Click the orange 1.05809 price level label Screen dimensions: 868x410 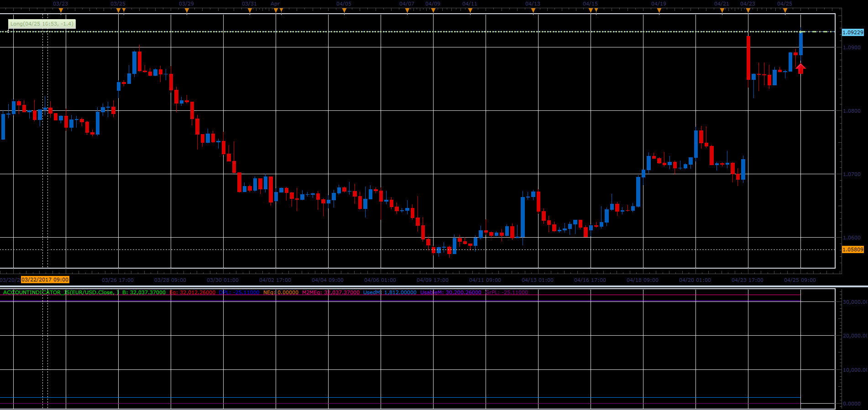click(x=852, y=249)
